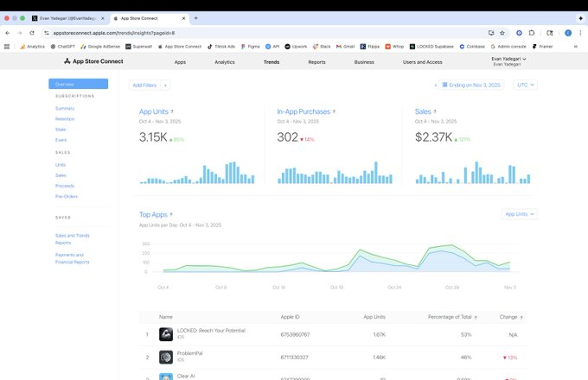
Task: Open Subscriptions Summary in the sidebar
Action: pos(65,108)
